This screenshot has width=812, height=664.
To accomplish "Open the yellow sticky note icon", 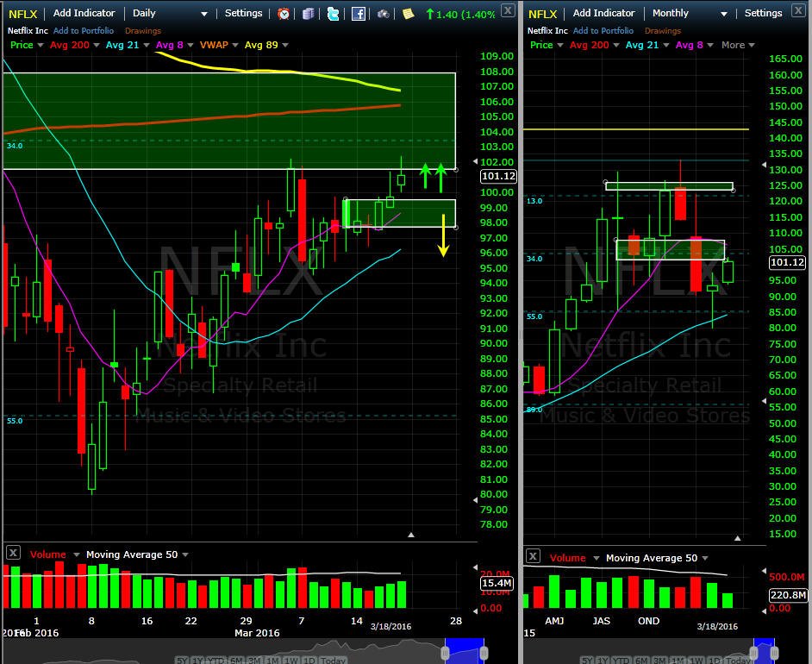I will 408,14.
